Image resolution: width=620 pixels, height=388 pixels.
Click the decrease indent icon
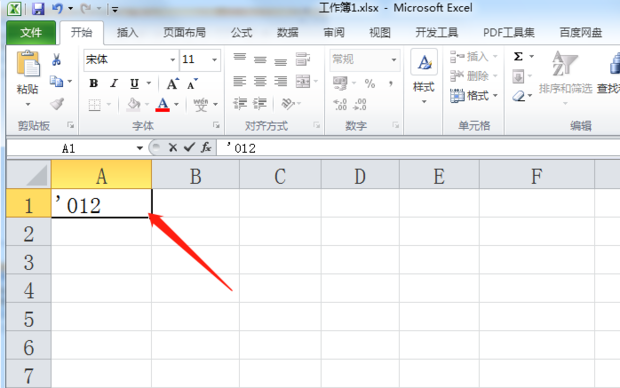(240, 104)
